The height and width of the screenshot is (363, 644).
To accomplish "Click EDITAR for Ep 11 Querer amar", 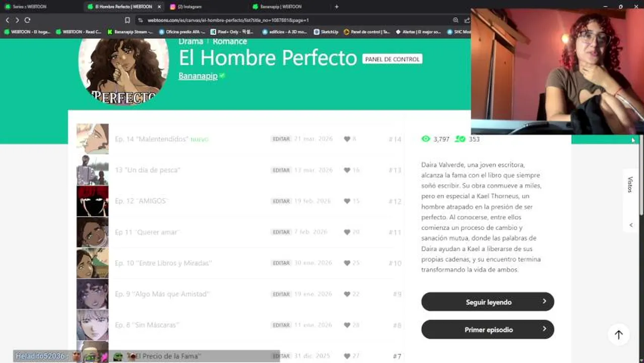I will click(x=281, y=232).
